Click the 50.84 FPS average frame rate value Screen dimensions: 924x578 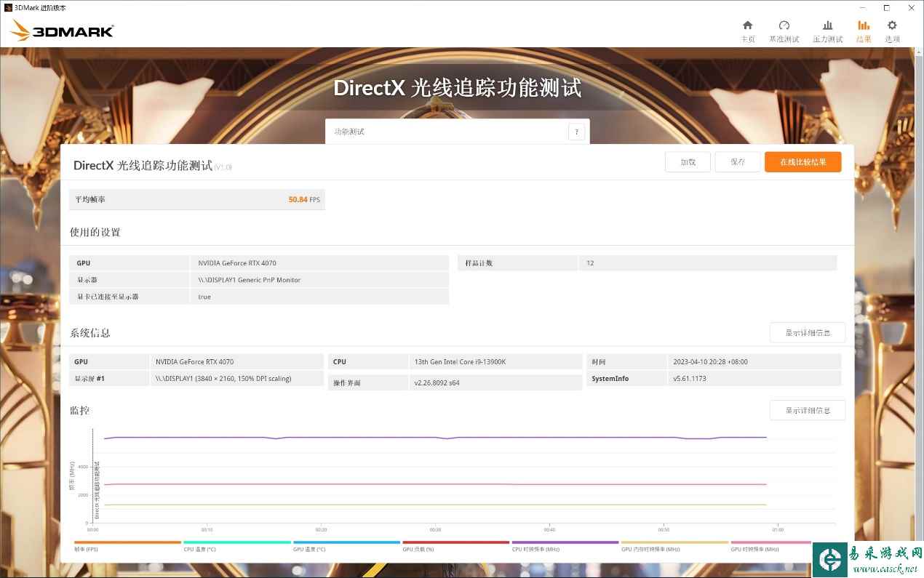(304, 199)
